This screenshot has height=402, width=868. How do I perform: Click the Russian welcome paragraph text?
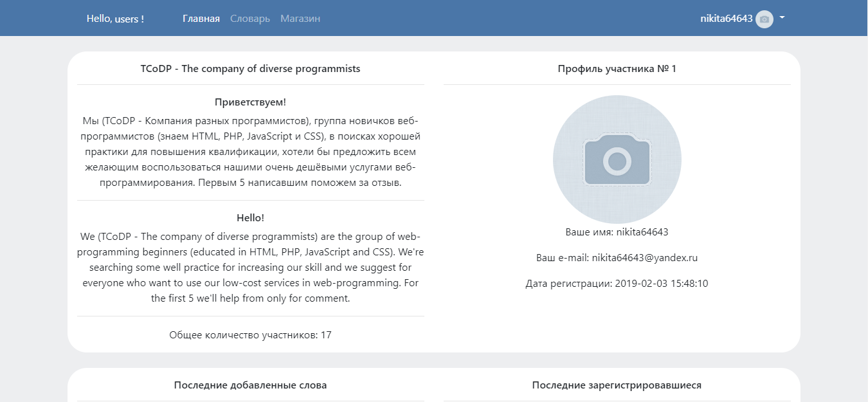coord(250,151)
